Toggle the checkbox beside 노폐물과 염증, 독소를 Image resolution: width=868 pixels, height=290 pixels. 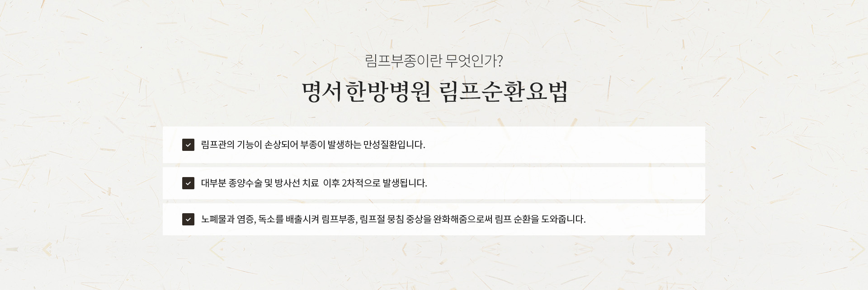188,219
